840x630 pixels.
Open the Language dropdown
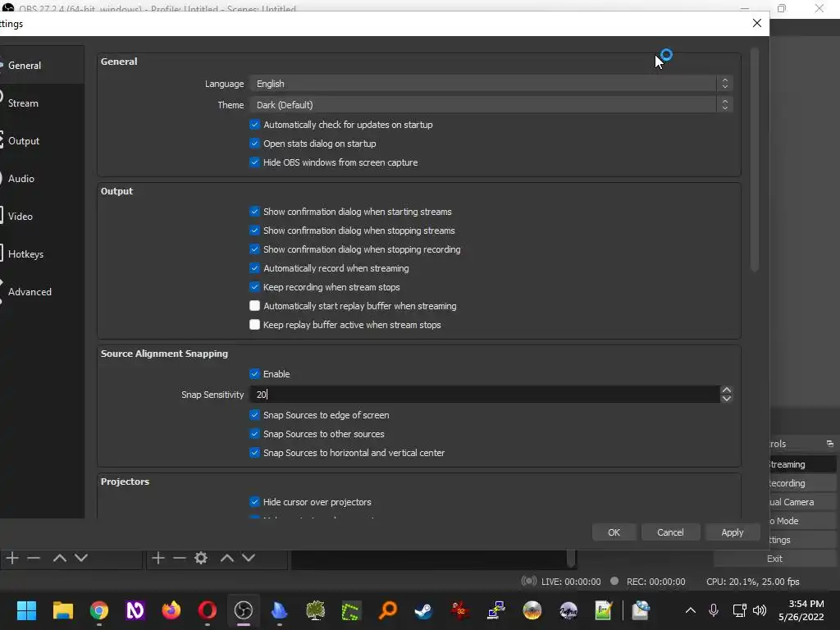491,84
